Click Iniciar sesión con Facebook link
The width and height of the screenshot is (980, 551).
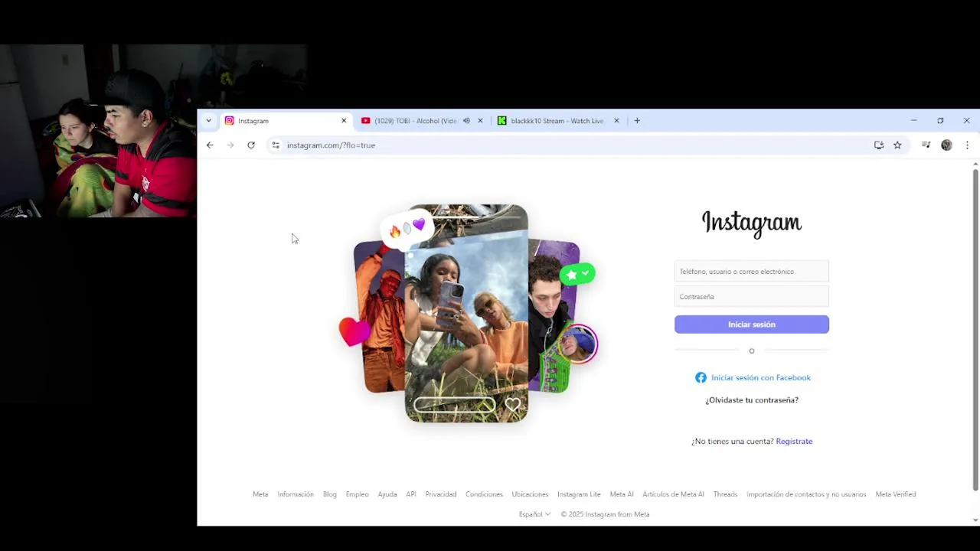(x=761, y=377)
